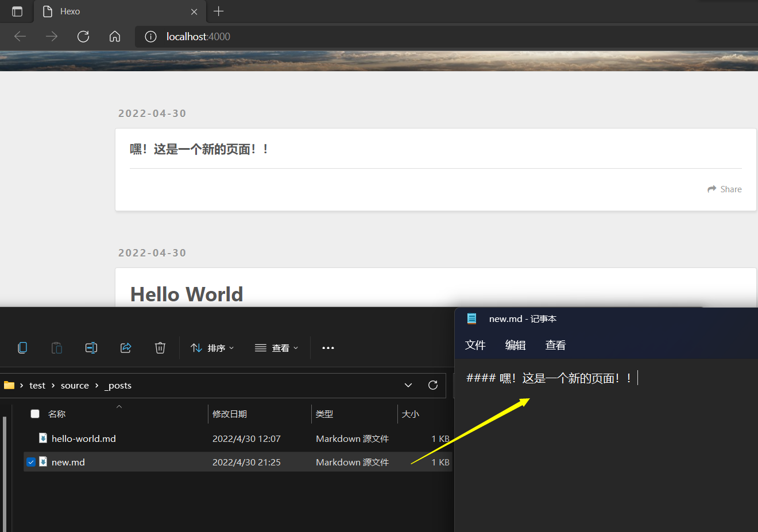Open the 查看 view dropdown in Explorer

[276, 348]
